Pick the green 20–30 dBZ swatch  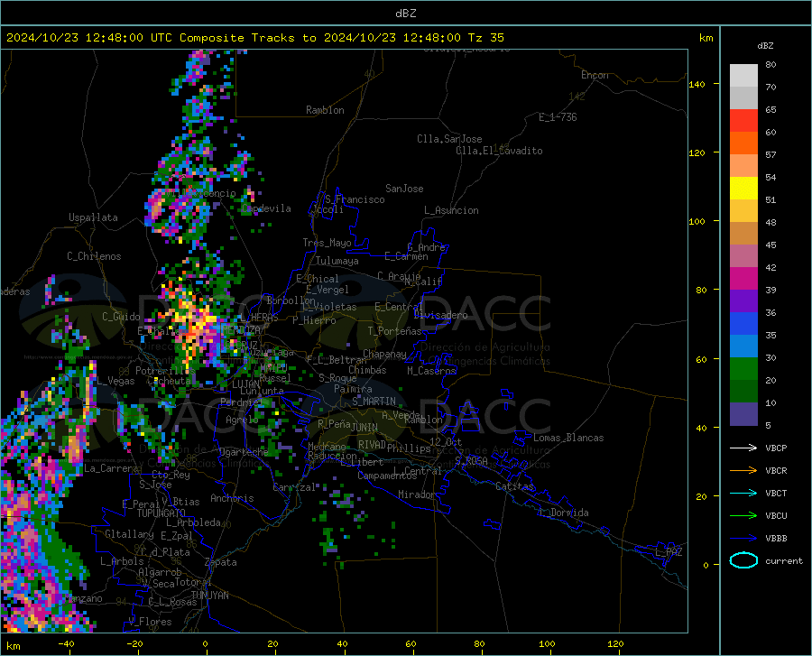(743, 369)
